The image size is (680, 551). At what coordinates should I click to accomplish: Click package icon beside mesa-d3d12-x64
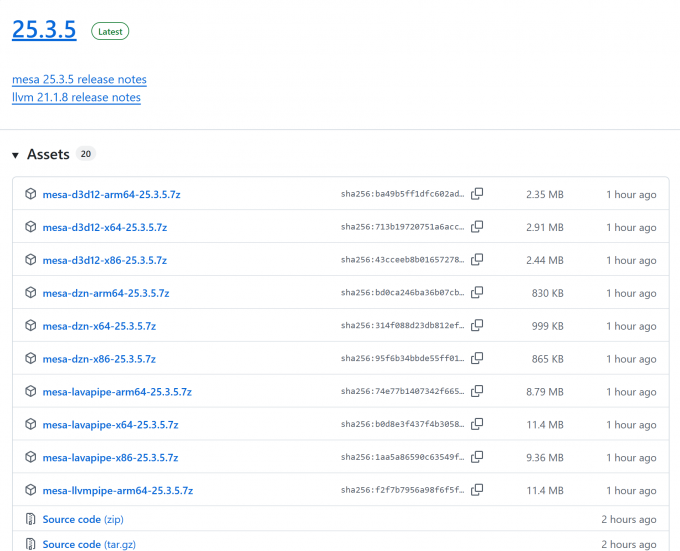click(x=30, y=227)
